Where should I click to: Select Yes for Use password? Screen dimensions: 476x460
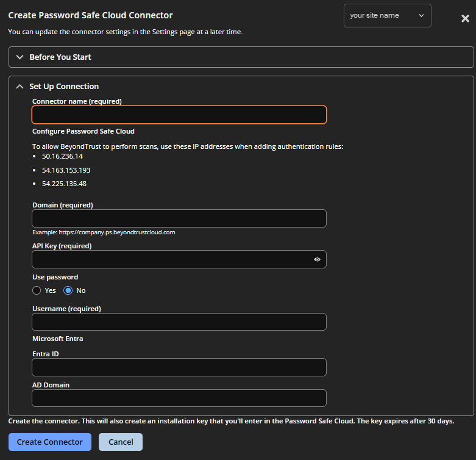click(x=37, y=290)
